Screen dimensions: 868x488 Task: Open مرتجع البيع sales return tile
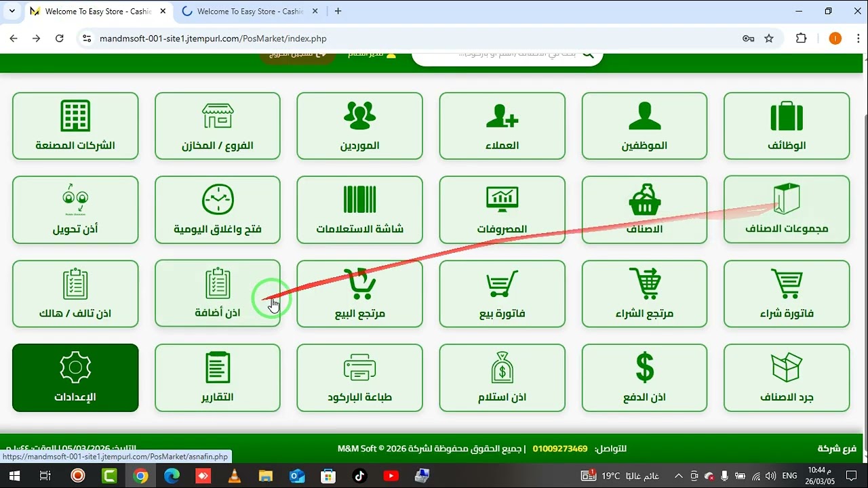pyautogui.click(x=359, y=294)
